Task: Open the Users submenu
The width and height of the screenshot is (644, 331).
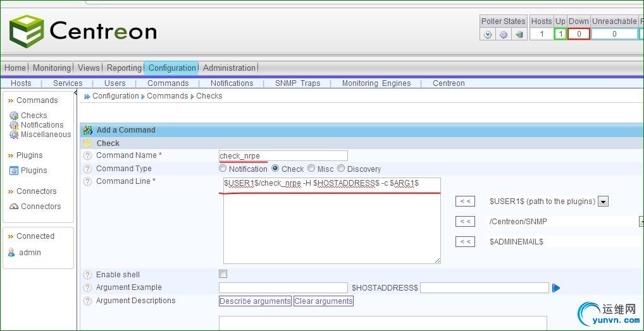Action: (x=115, y=83)
